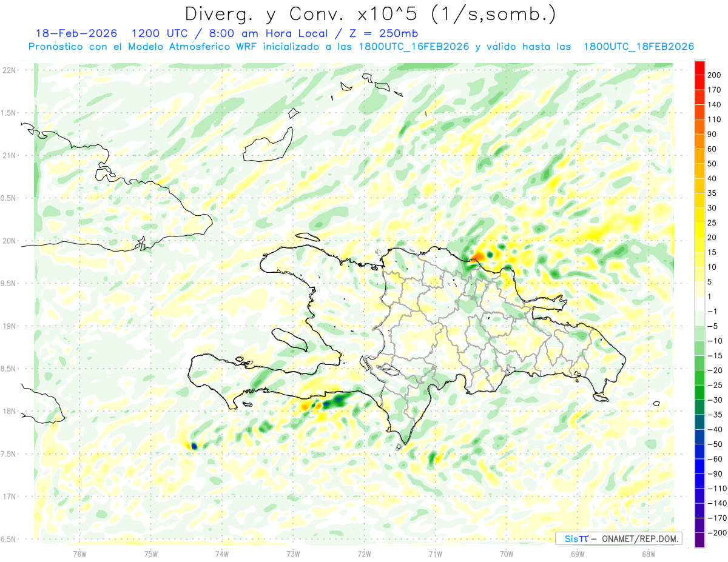Viewport: 728px width, 562px height.
Task: Click the "-20" value on the color scale
Action: click(x=715, y=370)
